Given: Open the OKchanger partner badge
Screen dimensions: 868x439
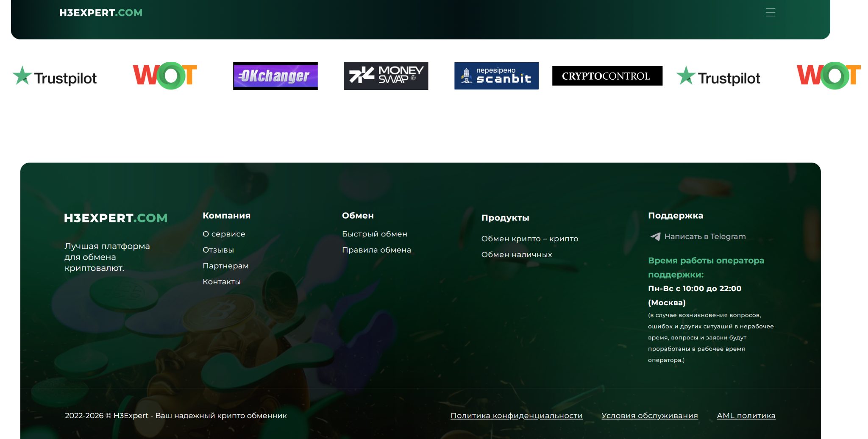Looking at the screenshot, I should pyautogui.click(x=275, y=76).
